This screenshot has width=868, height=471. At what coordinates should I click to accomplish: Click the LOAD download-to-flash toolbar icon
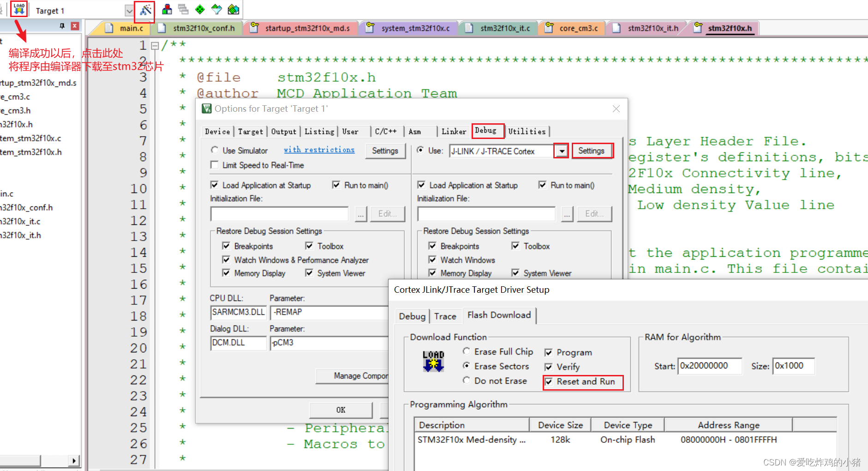click(19, 9)
